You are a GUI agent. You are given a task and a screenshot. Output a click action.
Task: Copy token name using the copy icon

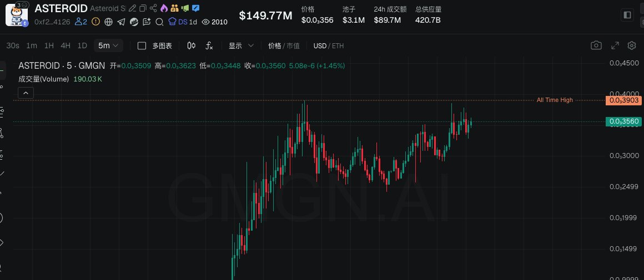click(x=143, y=8)
